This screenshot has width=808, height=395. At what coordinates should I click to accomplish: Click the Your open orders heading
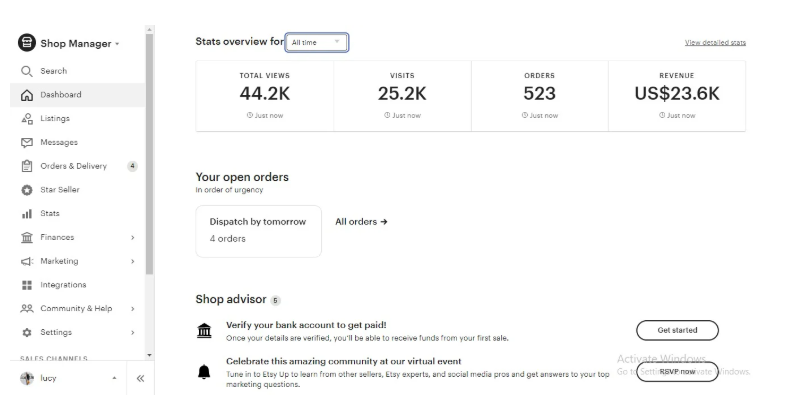242,177
